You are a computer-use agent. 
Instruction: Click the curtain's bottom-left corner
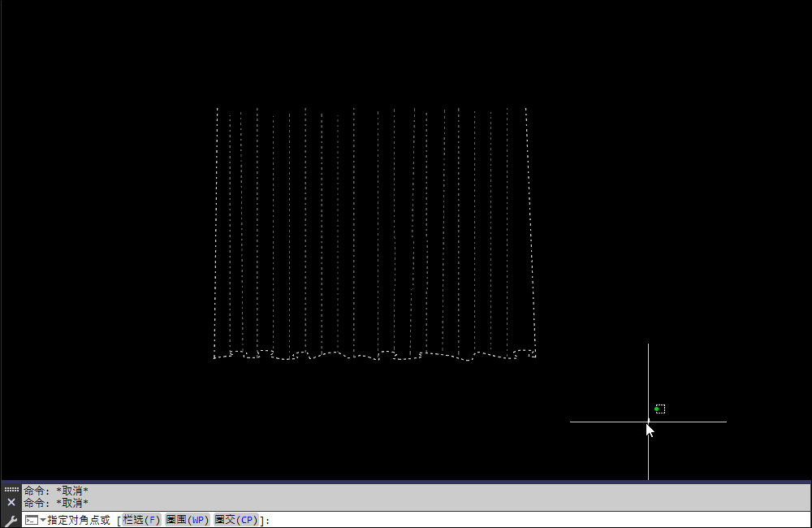coord(214,357)
